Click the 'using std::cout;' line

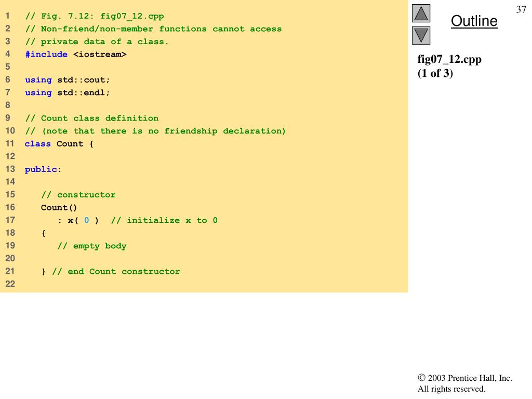tap(67, 80)
